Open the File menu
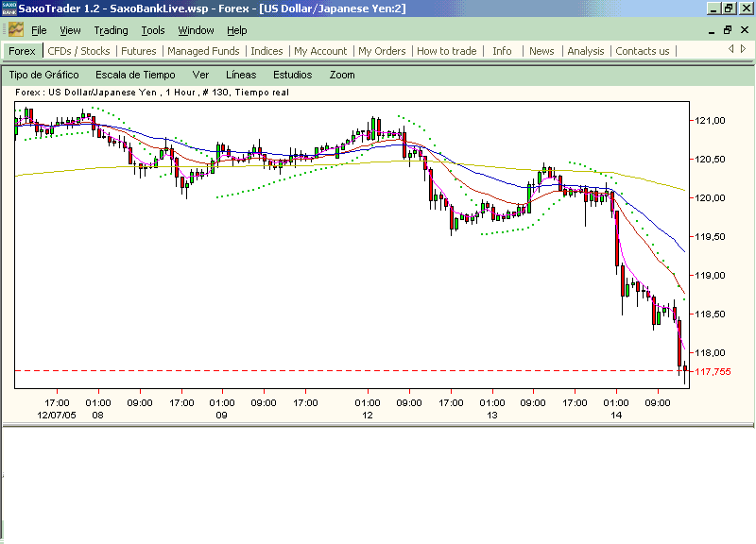 [x=39, y=30]
